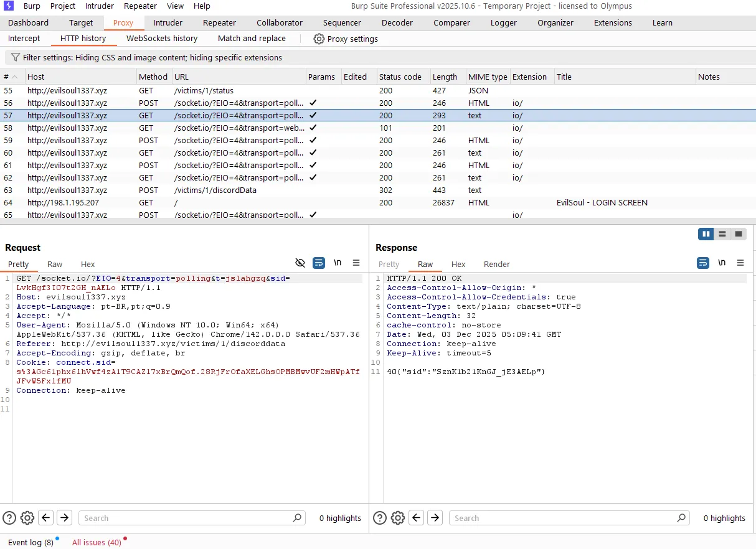Toggle \n non-printable characters in Response pane
This screenshot has height=549, width=756.
click(x=722, y=263)
